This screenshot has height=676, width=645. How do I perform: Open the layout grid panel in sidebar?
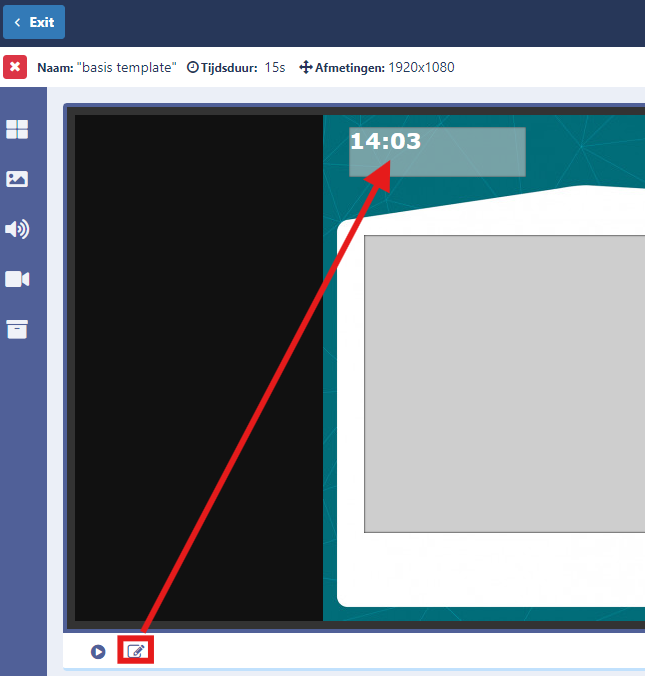tap(17, 129)
